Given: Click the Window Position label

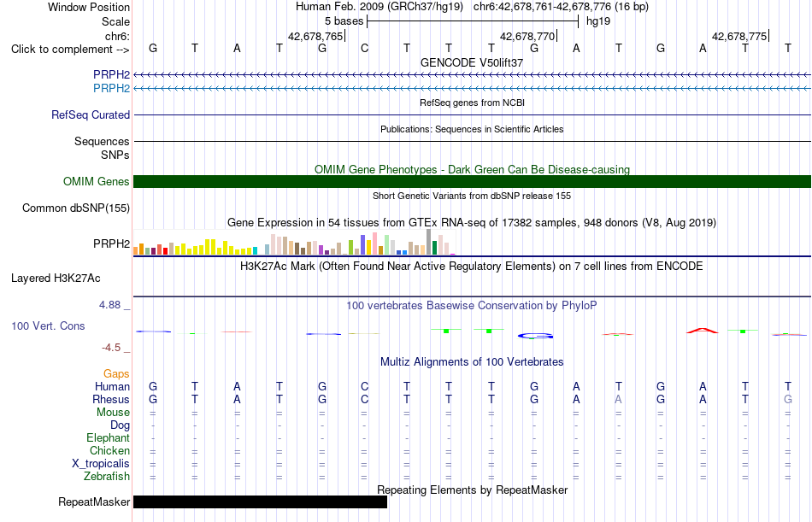Looking at the screenshot, I should click(x=89, y=7).
